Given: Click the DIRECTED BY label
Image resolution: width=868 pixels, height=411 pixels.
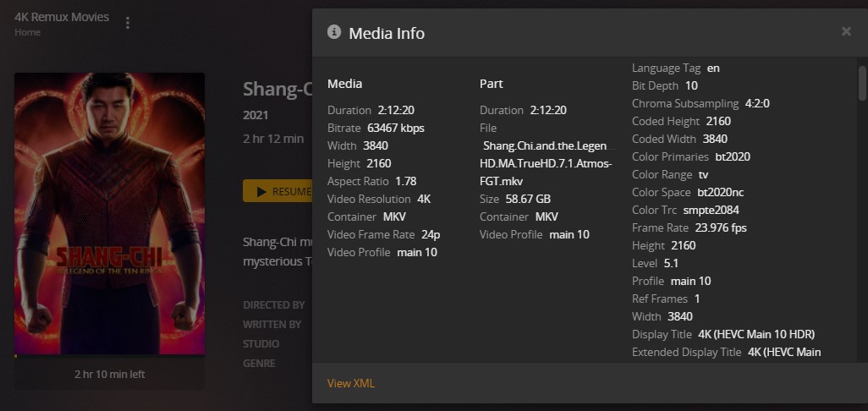Looking at the screenshot, I should point(274,304).
